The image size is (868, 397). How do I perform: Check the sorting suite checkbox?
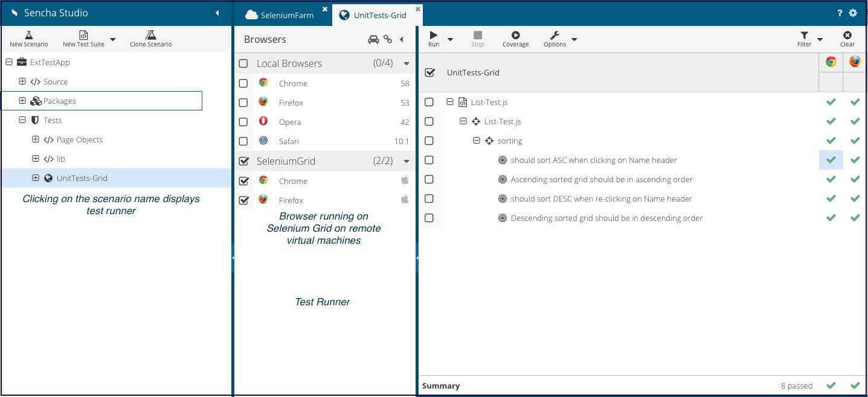(x=429, y=141)
